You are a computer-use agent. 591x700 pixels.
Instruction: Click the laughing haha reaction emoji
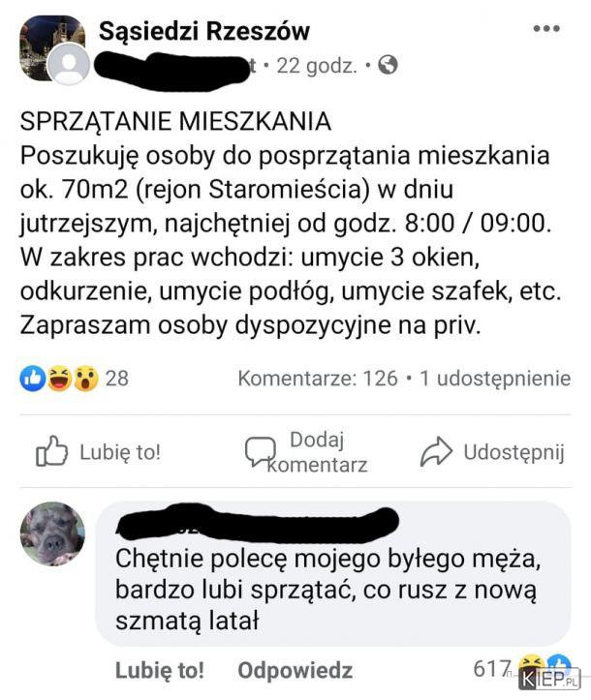click(x=59, y=379)
